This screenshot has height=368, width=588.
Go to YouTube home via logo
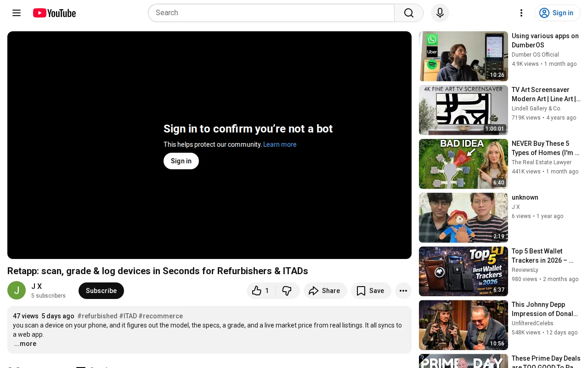[x=54, y=13]
